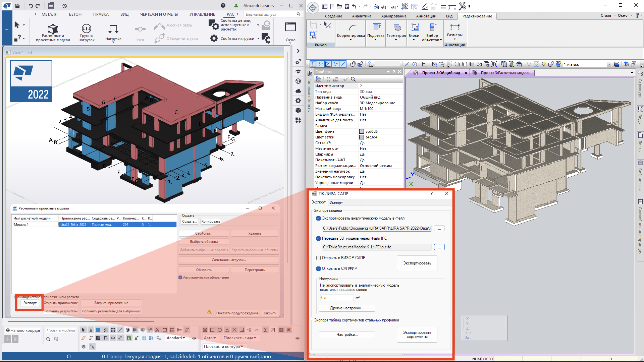The width and height of the screenshot is (644, 362).
Task: Click the 'Экспортировать' button
Action: coord(417,263)
